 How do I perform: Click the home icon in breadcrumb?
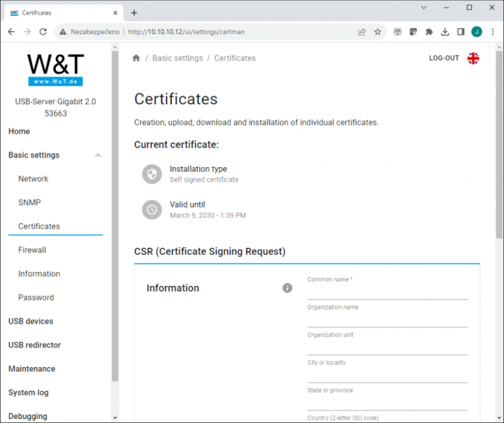pyautogui.click(x=136, y=58)
